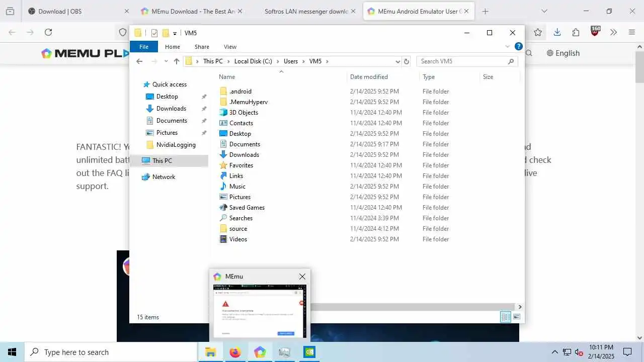Open Customize Quick Access Toolbar dropdown
644x362 pixels.
click(175, 33)
